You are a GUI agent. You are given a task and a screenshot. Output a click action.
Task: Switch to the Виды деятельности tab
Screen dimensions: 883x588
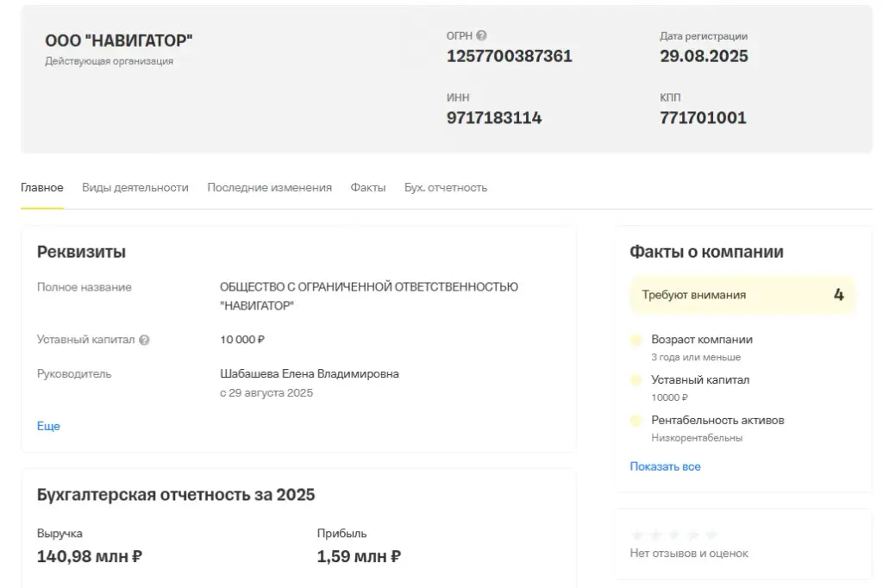135,188
